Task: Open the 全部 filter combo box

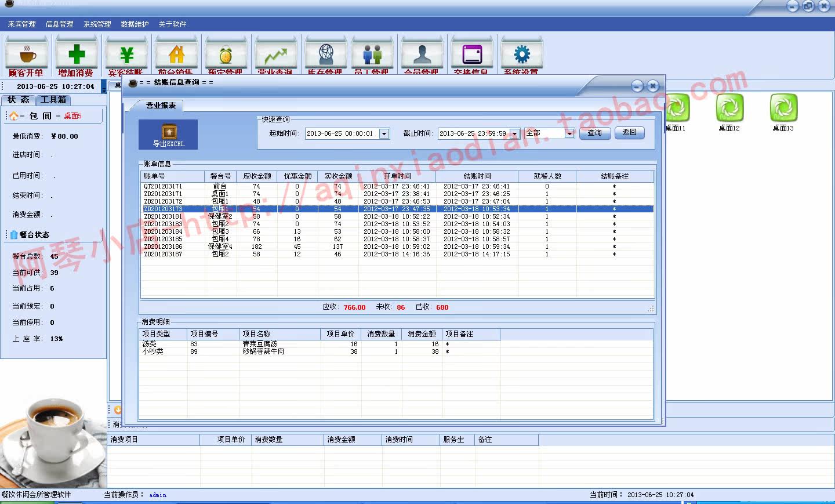Action: click(x=549, y=133)
